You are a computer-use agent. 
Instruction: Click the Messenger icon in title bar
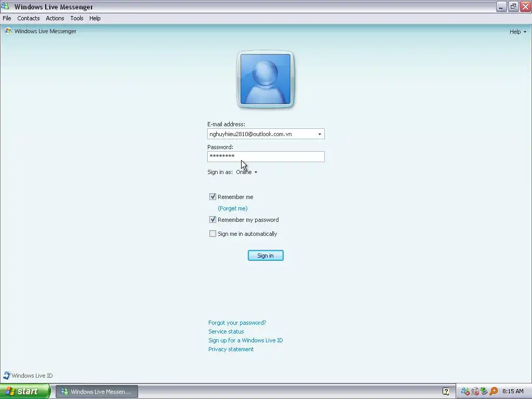[5, 6]
